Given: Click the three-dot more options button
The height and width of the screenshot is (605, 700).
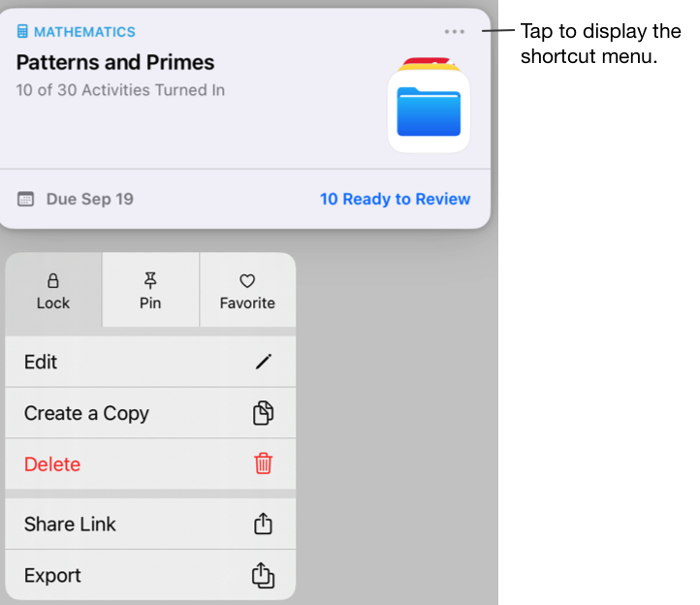Looking at the screenshot, I should click(x=454, y=32).
